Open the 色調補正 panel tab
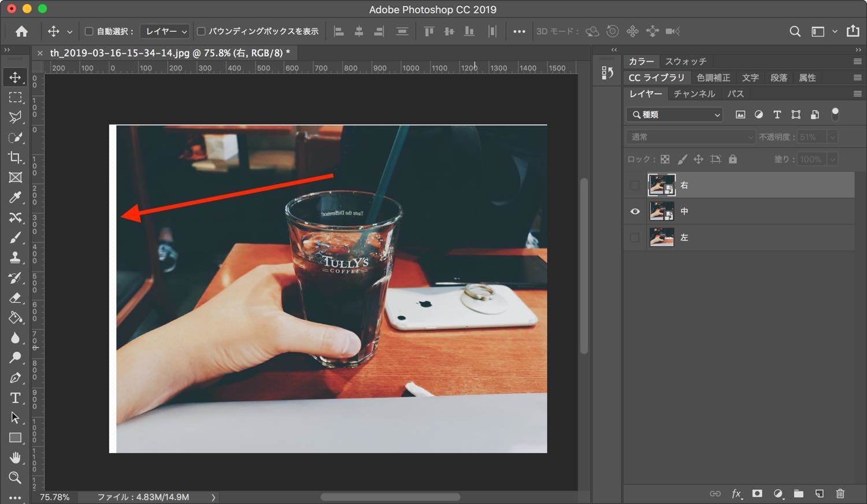 coord(713,77)
